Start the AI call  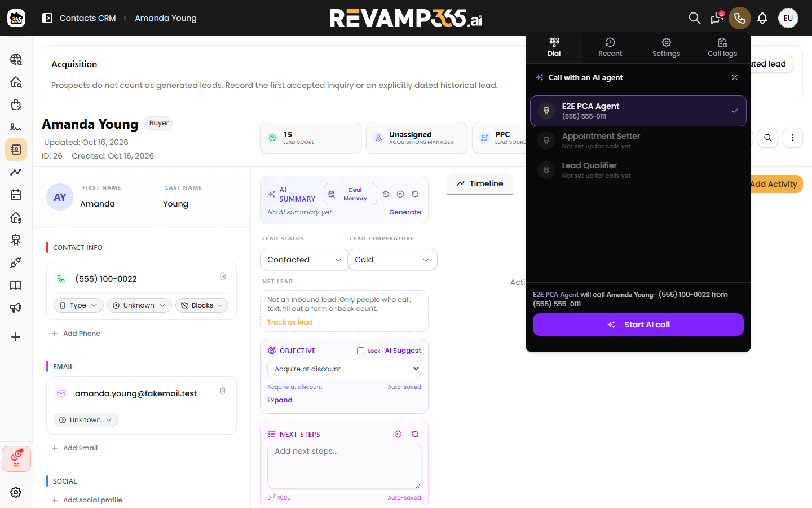pos(638,325)
